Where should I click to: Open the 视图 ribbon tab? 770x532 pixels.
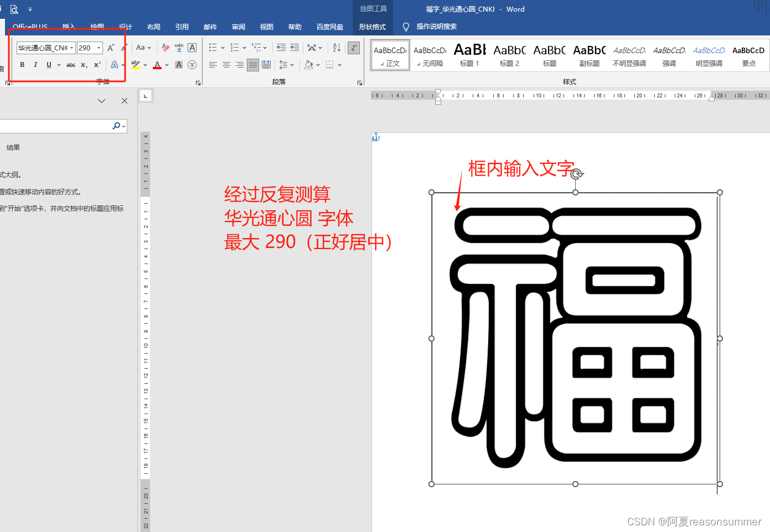[x=267, y=27]
